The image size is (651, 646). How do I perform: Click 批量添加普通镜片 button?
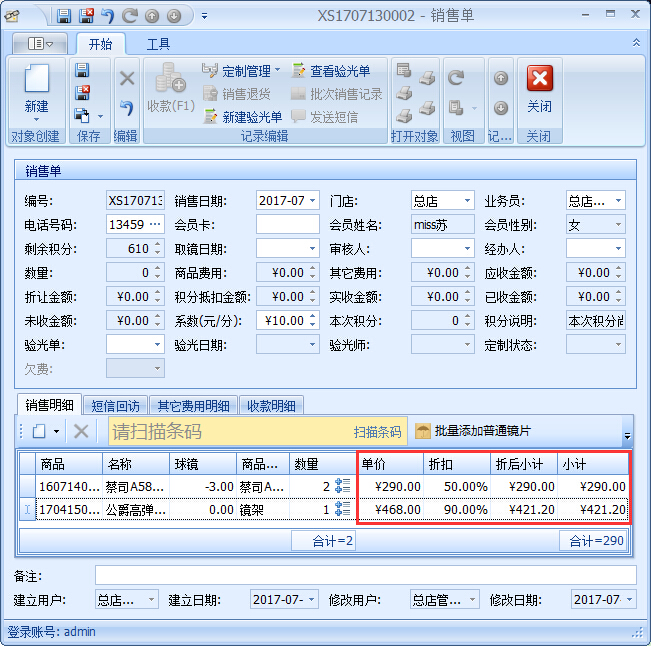(x=474, y=432)
